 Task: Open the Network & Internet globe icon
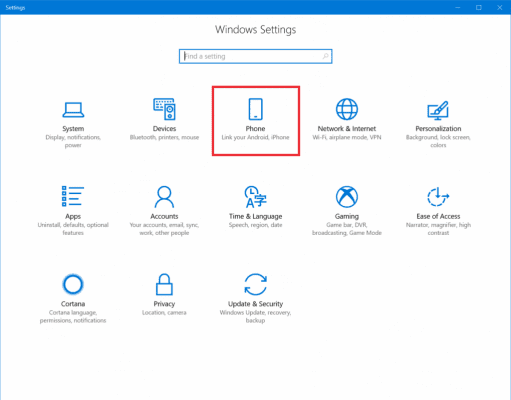(347, 109)
